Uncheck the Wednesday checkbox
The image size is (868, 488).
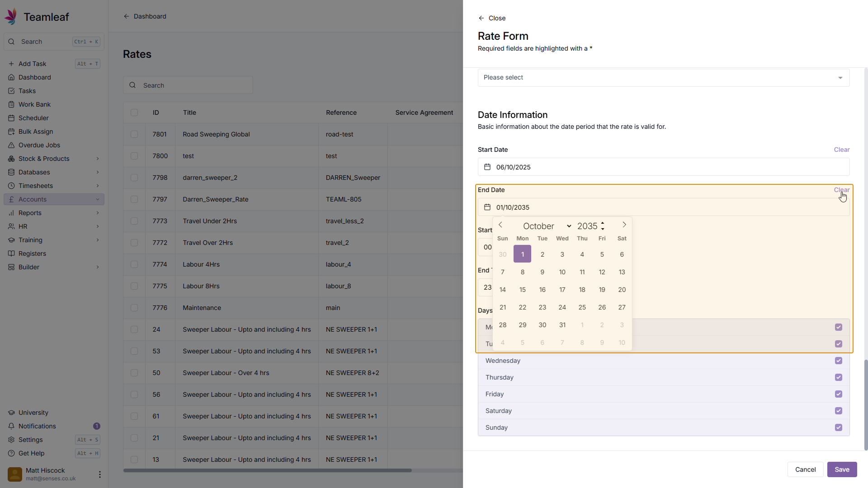click(839, 361)
